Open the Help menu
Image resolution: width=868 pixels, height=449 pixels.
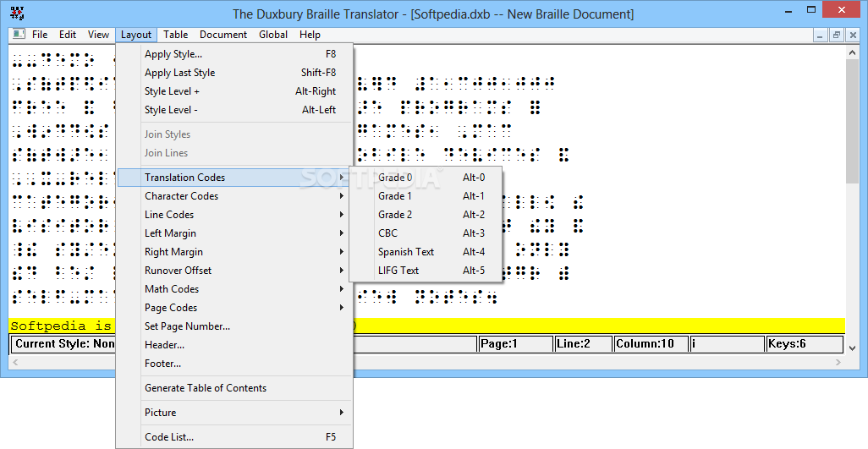pyautogui.click(x=310, y=35)
